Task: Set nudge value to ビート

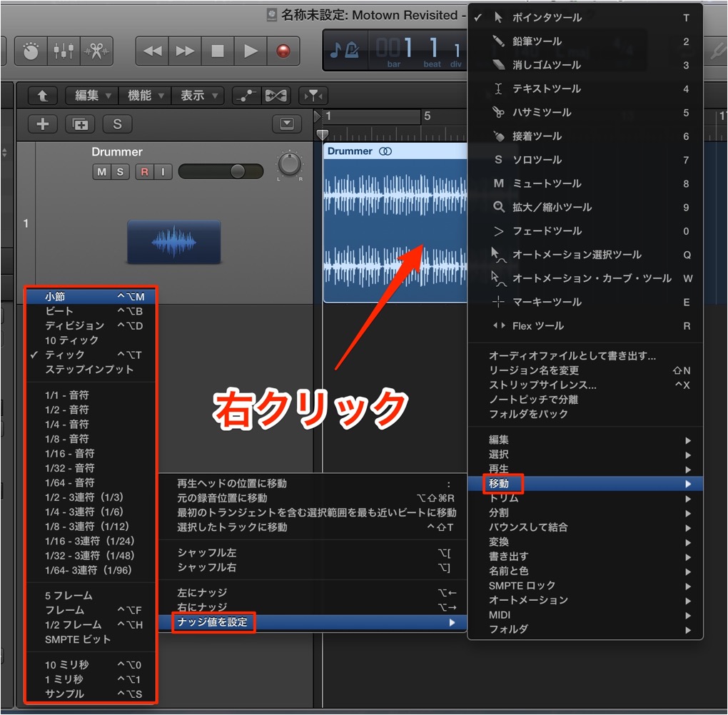Action: (x=91, y=311)
